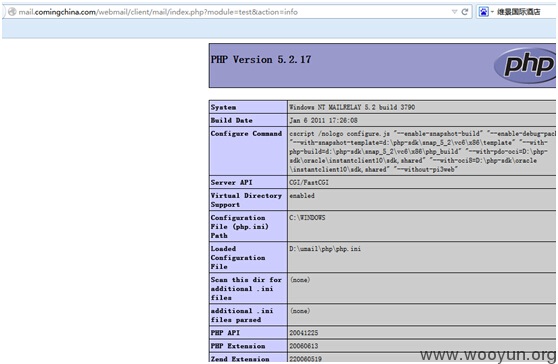Select Configuration File (php.ini) Path label
This screenshot has width=558, height=364.
(x=239, y=226)
